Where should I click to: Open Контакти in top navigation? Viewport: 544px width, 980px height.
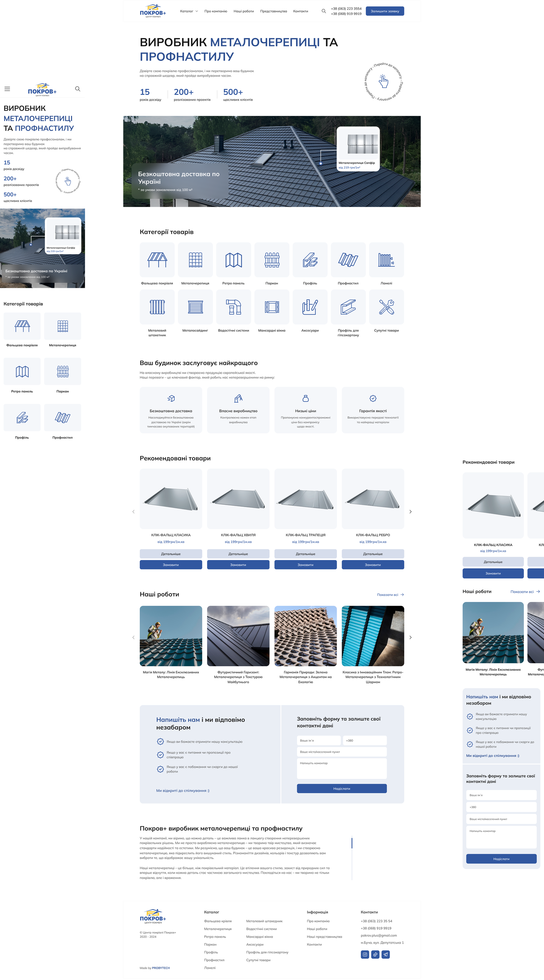300,11
